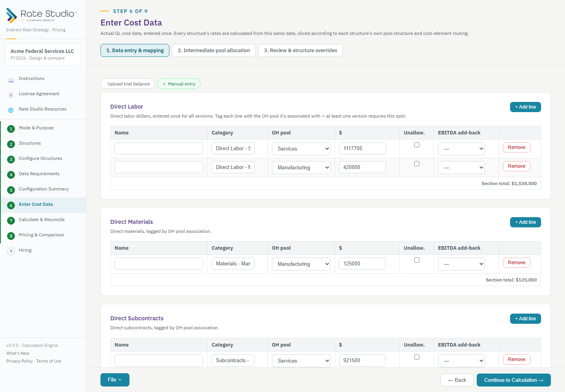Image resolution: width=565 pixels, height=392 pixels.
Task: Add line to Direct Labor section
Action: tap(525, 107)
